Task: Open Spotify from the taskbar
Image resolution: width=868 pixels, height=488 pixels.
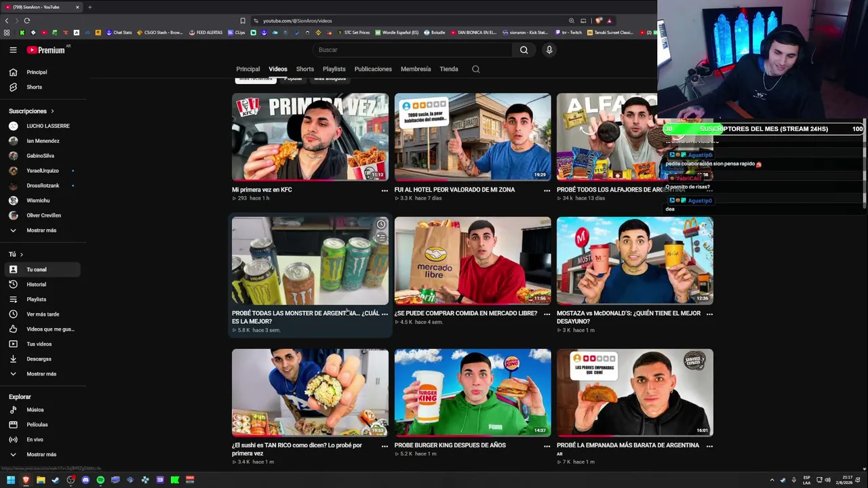Action: [100, 480]
